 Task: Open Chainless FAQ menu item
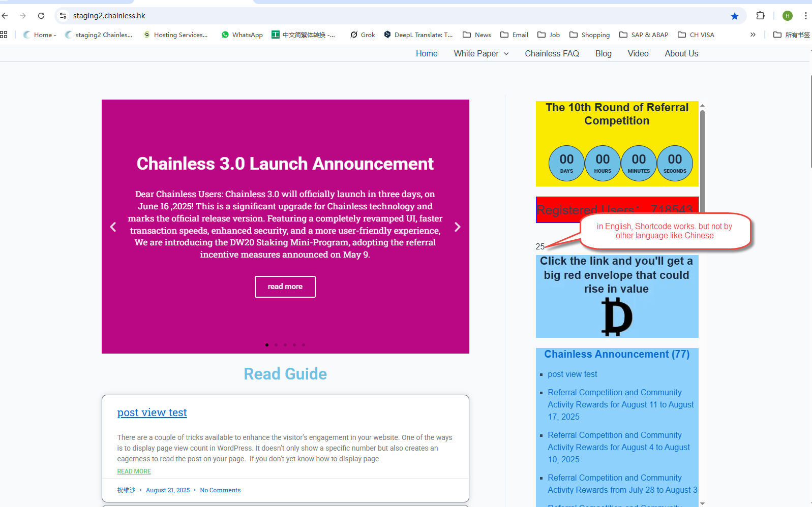pyautogui.click(x=552, y=53)
